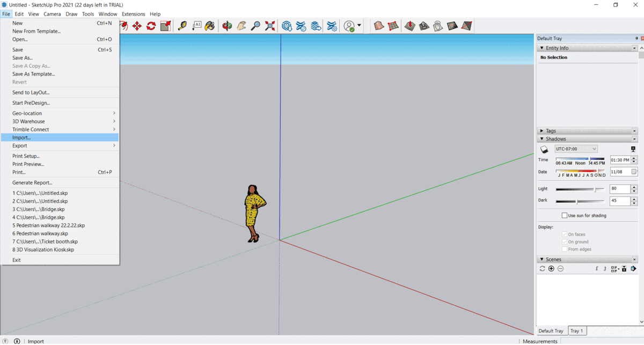644x345 pixels.
Task: Select the Tape Measure tool
Action: click(182, 26)
